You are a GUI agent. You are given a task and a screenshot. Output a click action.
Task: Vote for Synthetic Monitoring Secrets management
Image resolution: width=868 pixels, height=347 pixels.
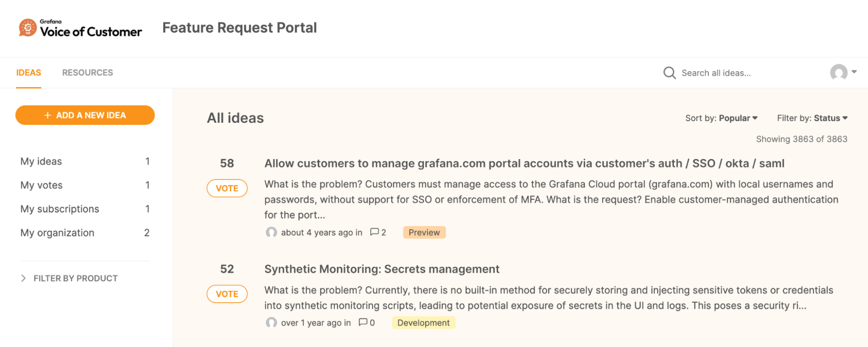(227, 294)
